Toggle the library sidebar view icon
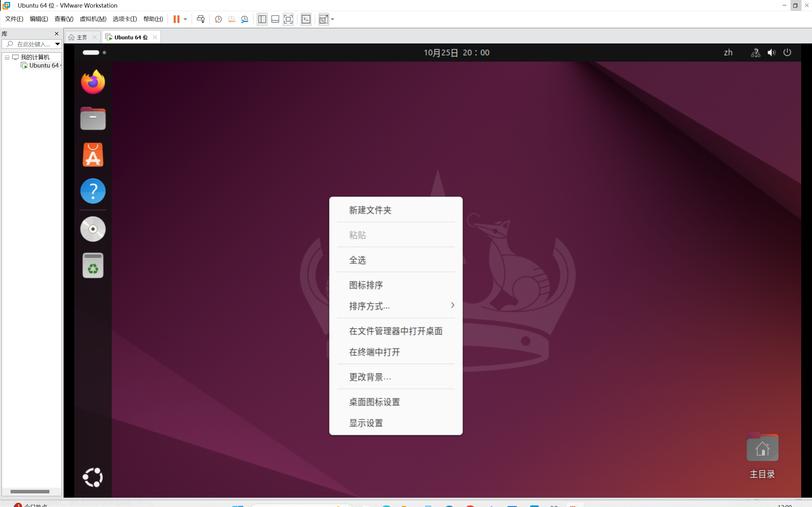Screen dimensions: 812x507 coord(262,19)
